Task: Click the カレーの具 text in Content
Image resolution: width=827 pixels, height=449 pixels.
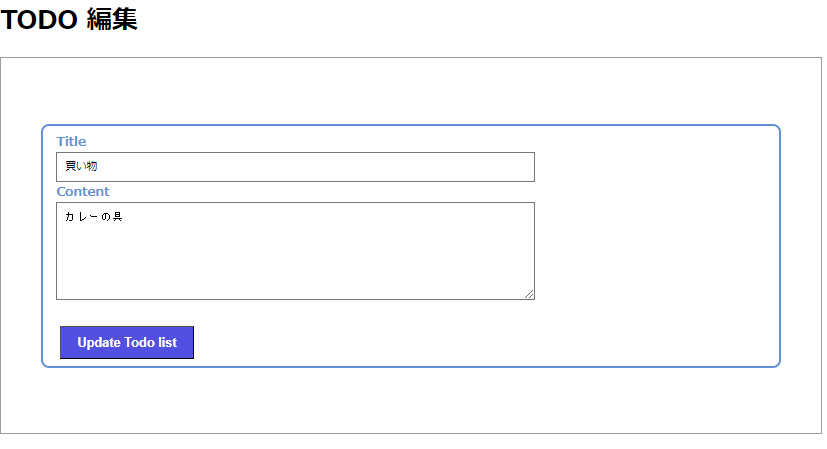Action: pos(93,217)
